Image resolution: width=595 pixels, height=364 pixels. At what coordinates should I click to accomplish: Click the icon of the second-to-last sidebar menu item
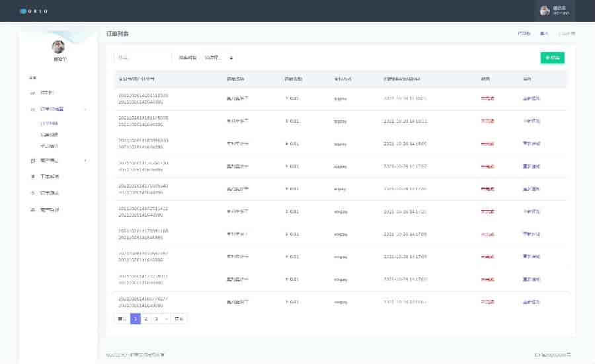pyautogui.click(x=34, y=193)
